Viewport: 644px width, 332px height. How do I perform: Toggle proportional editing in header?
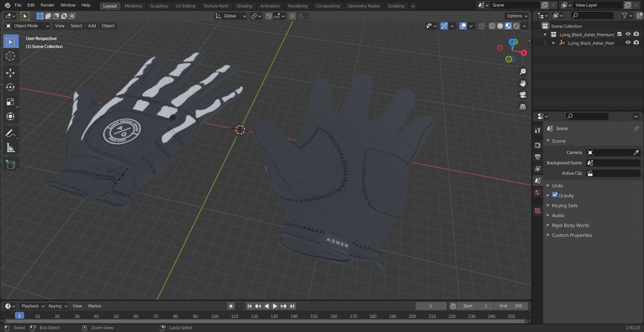292,16
